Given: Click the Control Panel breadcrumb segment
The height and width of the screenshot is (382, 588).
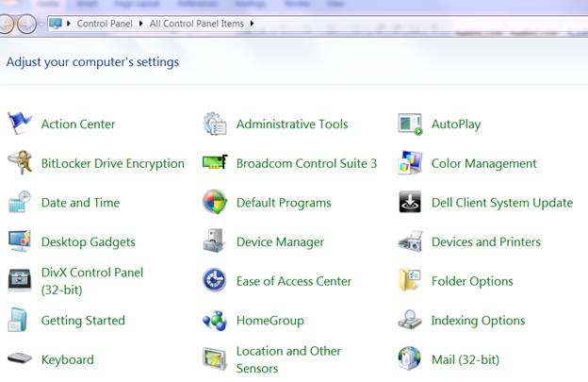Looking at the screenshot, I should [x=106, y=23].
